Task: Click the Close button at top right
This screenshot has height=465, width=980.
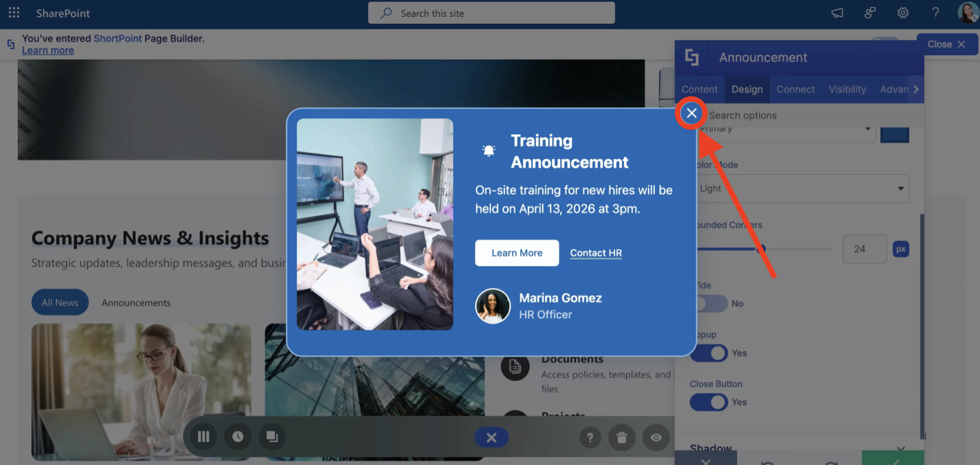Action: [x=947, y=44]
